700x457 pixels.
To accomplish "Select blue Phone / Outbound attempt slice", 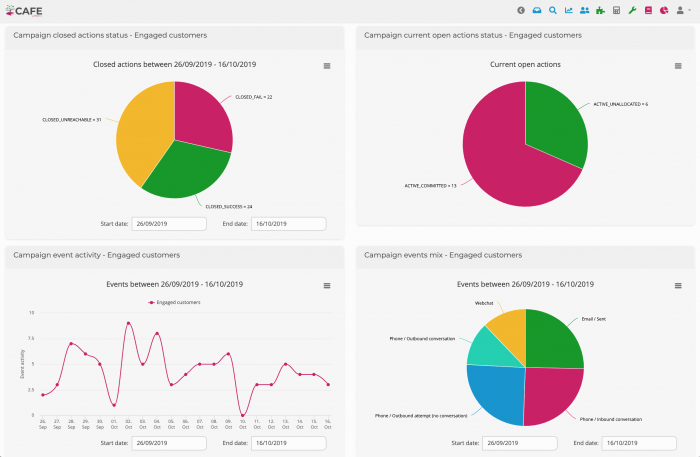I will coord(498,393).
